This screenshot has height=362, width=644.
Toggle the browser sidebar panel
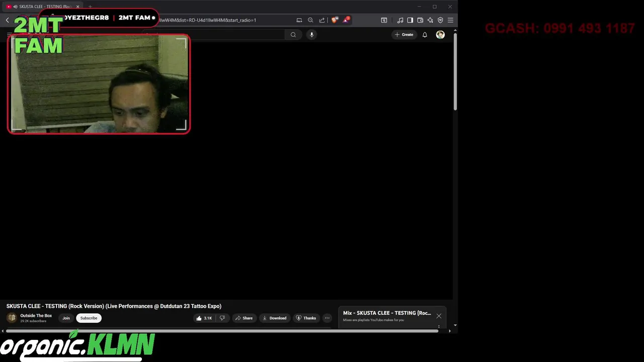pos(410,20)
